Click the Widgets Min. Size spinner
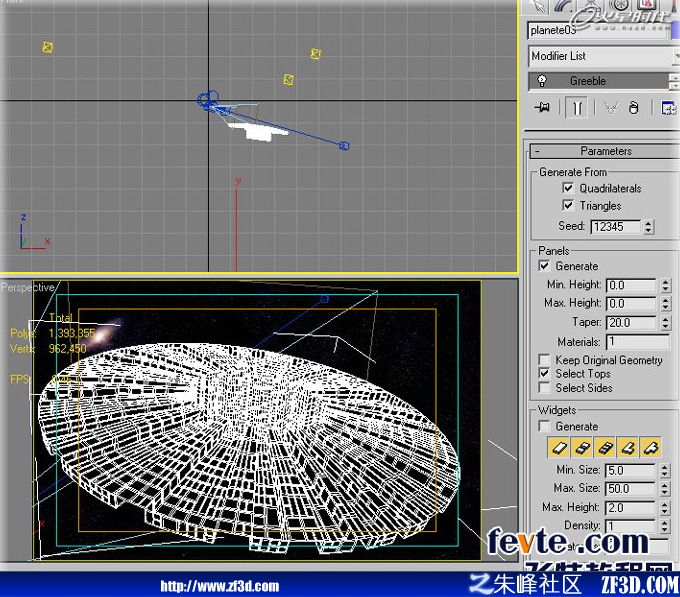Viewport: 680px width, 597px height. tap(665, 470)
